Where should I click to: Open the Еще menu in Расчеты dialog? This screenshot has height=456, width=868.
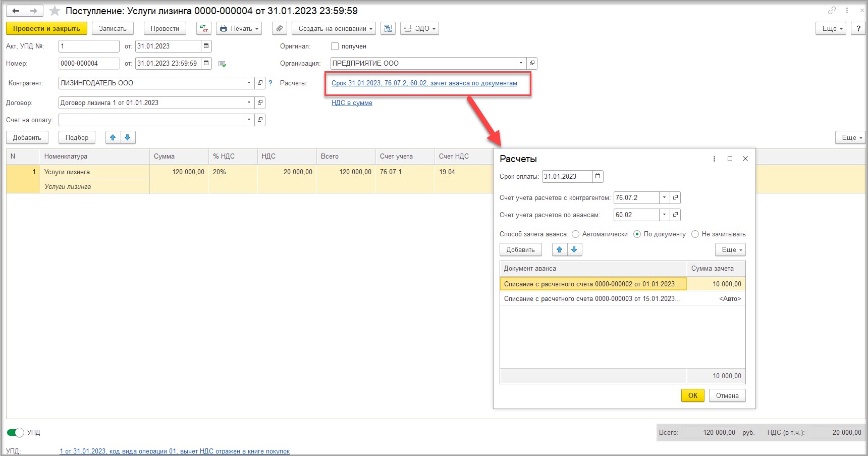[730, 249]
